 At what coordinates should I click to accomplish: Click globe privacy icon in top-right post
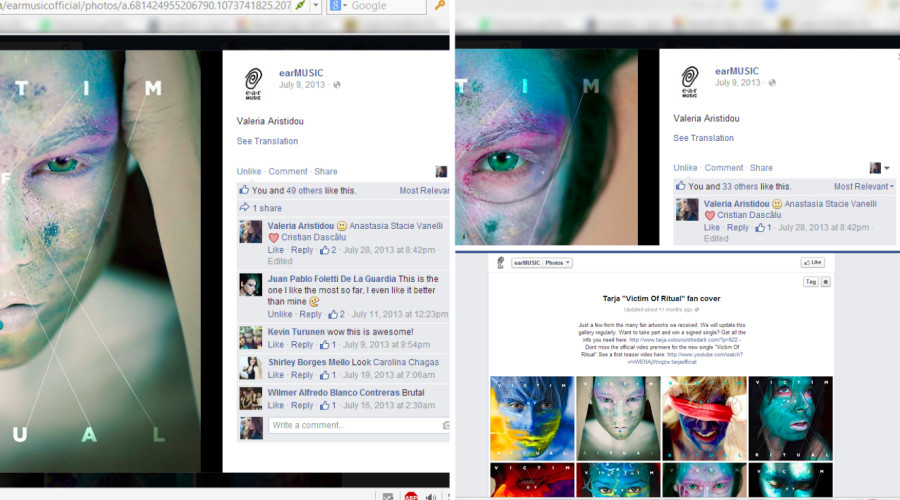[772, 83]
